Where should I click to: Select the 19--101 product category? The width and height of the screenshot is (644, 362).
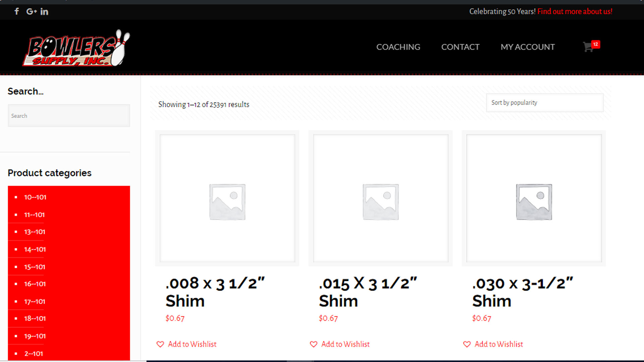(x=35, y=336)
